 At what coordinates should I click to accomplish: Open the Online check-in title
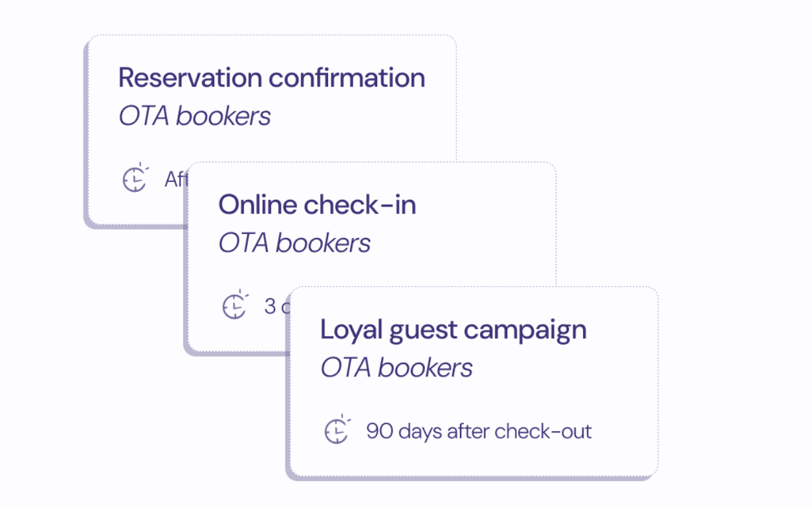pyautogui.click(x=317, y=205)
